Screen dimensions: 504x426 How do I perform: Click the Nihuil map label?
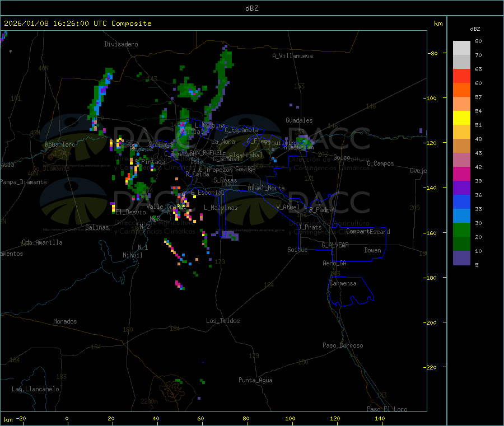(133, 255)
